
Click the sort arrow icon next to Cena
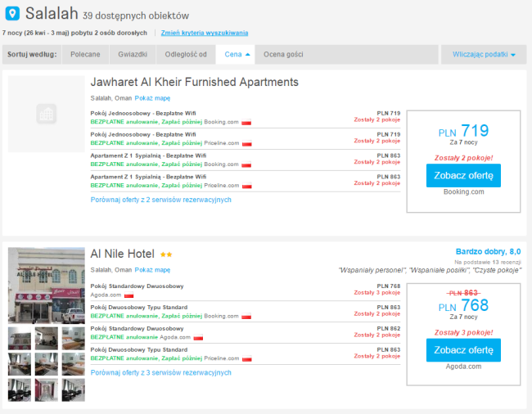click(x=247, y=55)
